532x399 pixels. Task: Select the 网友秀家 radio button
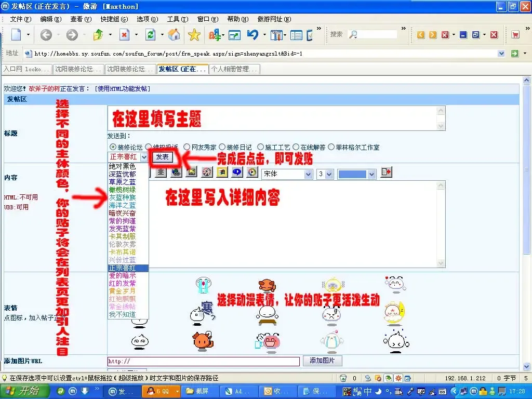click(x=187, y=147)
